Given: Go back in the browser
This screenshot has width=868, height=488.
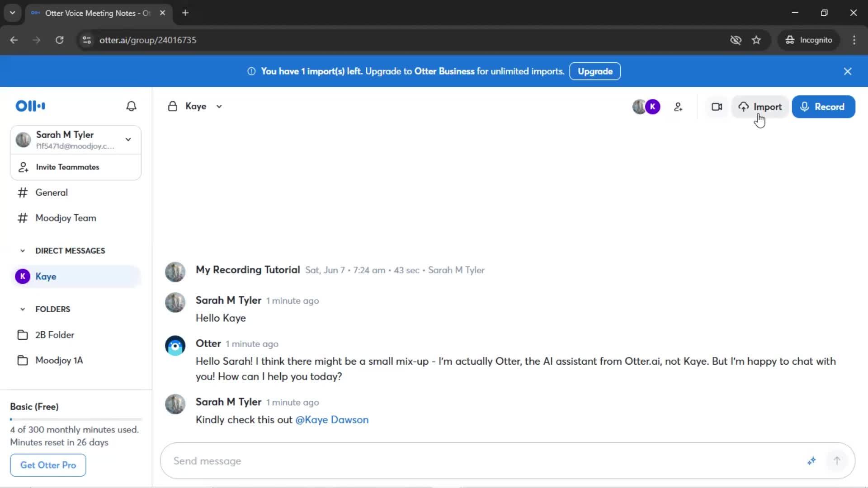Looking at the screenshot, I should click(14, 40).
